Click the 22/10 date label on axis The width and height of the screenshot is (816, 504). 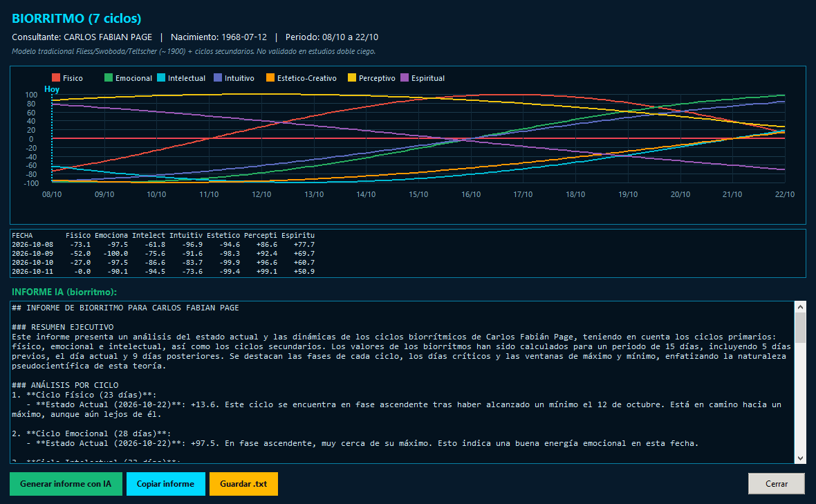coord(785,194)
